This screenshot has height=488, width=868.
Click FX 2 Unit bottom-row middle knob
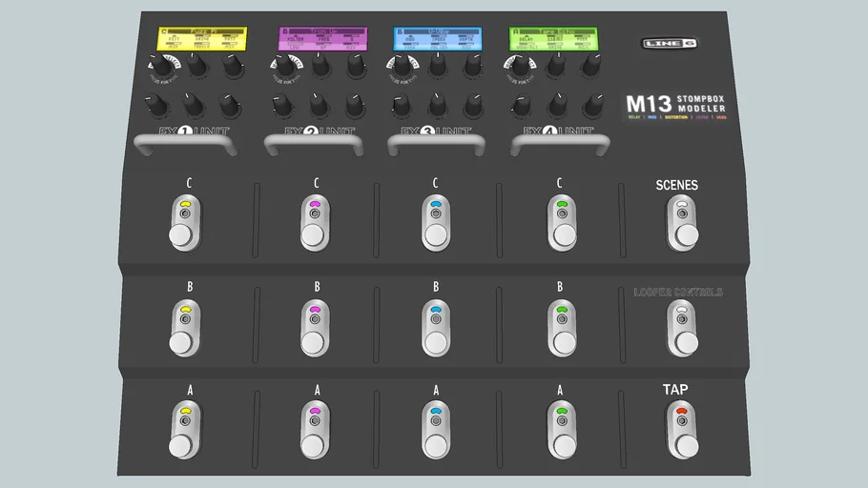[x=319, y=105]
